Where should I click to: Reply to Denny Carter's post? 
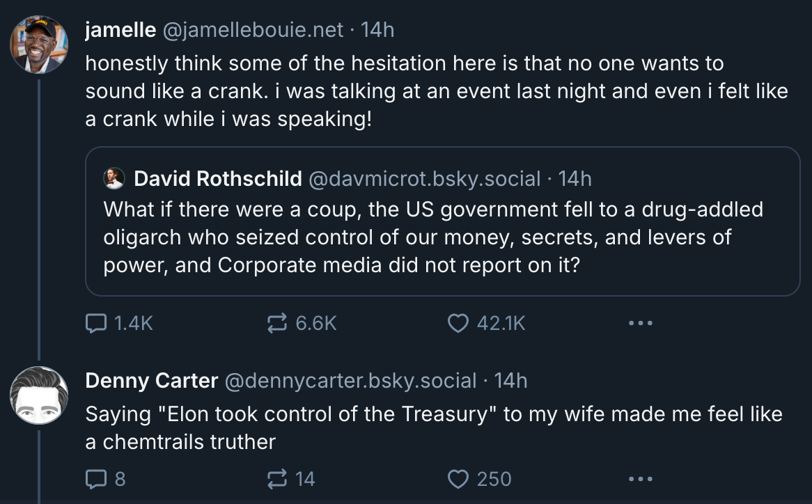click(95, 479)
